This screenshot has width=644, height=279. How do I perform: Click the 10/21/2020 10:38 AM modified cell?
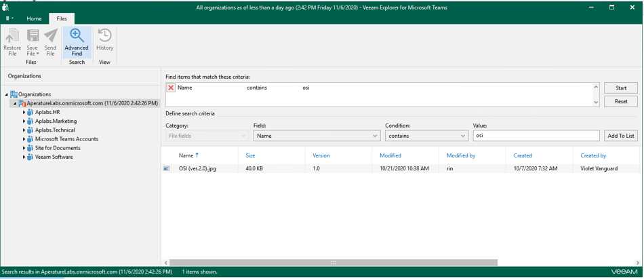coord(404,168)
